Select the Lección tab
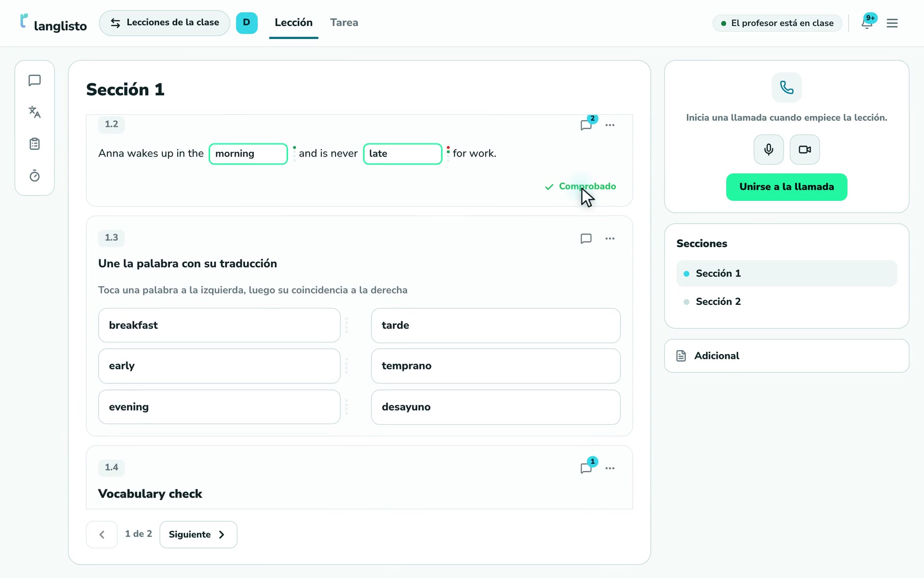This screenshot has width=924, height=578. (x=294, y=23)
